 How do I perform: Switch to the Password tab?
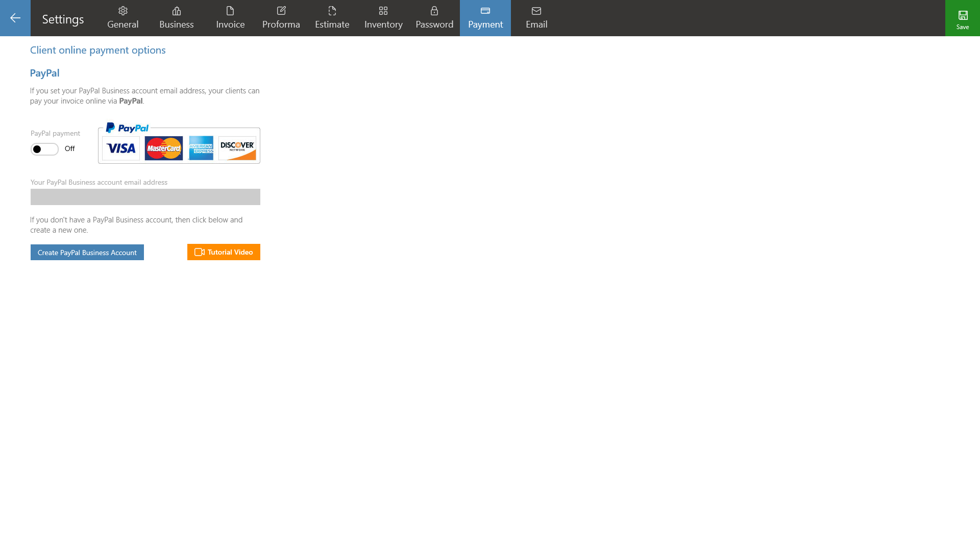[434, 18]
